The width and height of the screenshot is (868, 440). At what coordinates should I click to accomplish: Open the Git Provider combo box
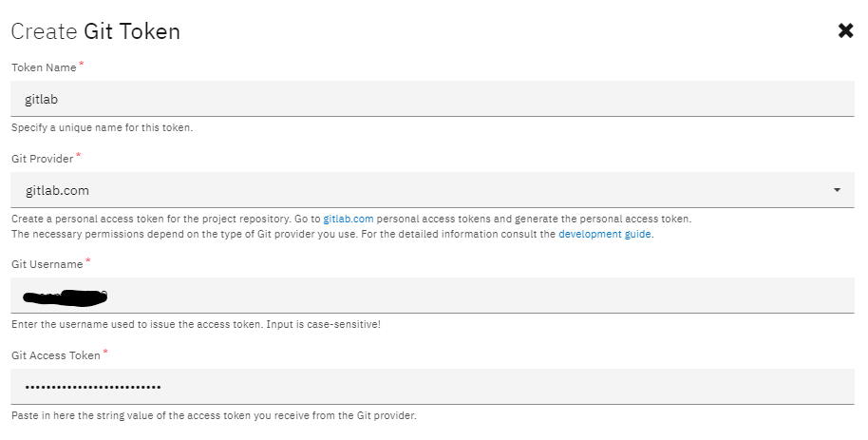432,190
